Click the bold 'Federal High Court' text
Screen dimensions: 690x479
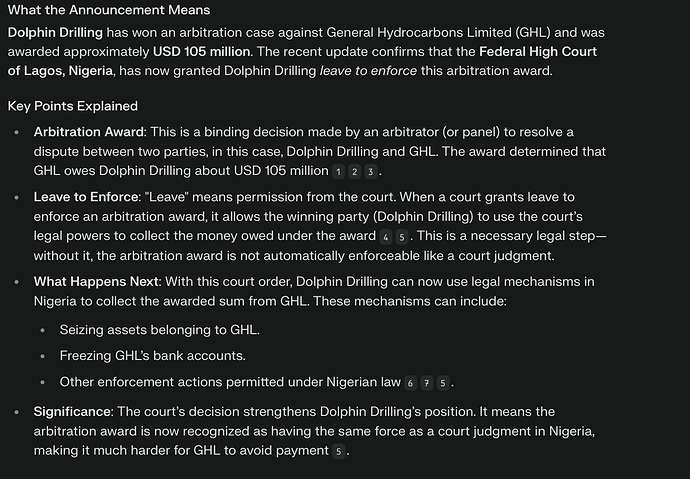point(538,51)
